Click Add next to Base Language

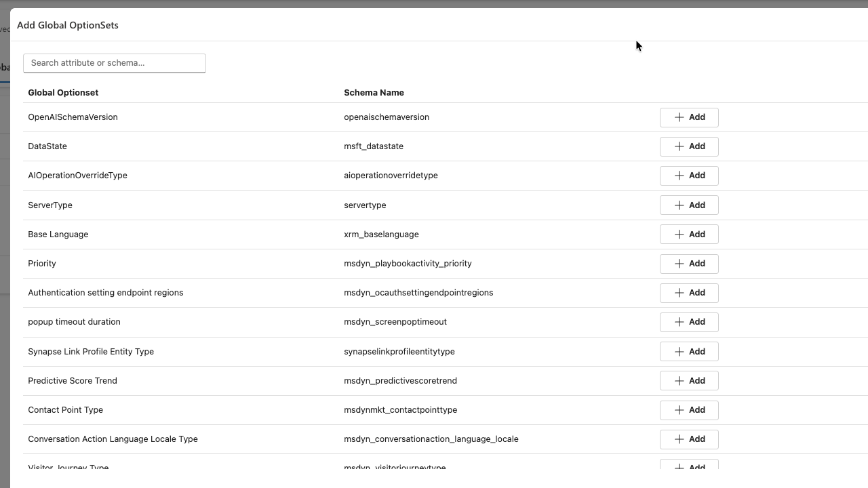point(688,235)
